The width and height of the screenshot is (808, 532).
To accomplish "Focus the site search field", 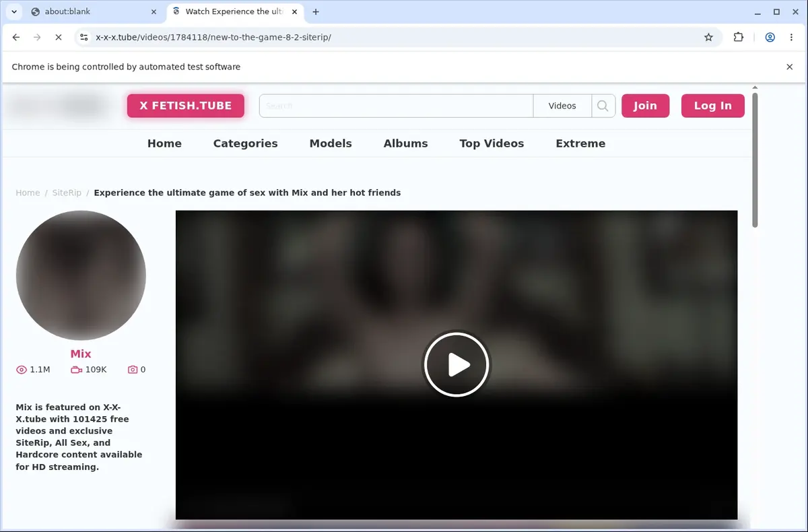I will [396, 106].
